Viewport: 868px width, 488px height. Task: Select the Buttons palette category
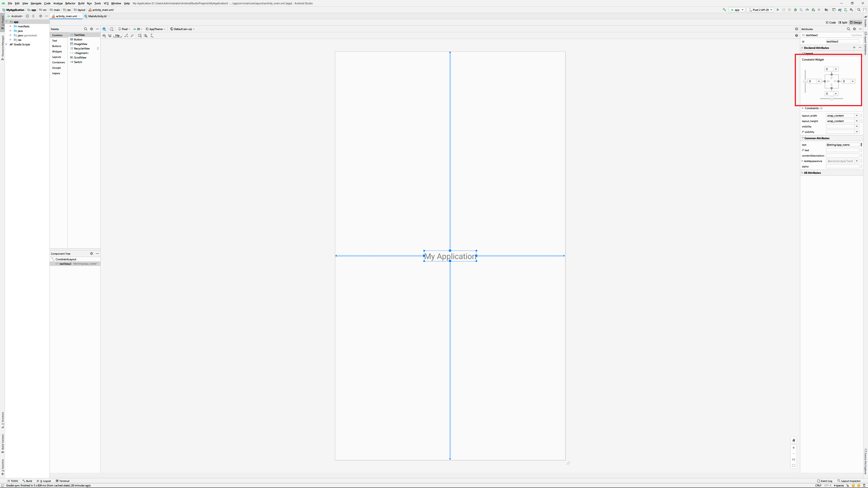pos(57,46)
